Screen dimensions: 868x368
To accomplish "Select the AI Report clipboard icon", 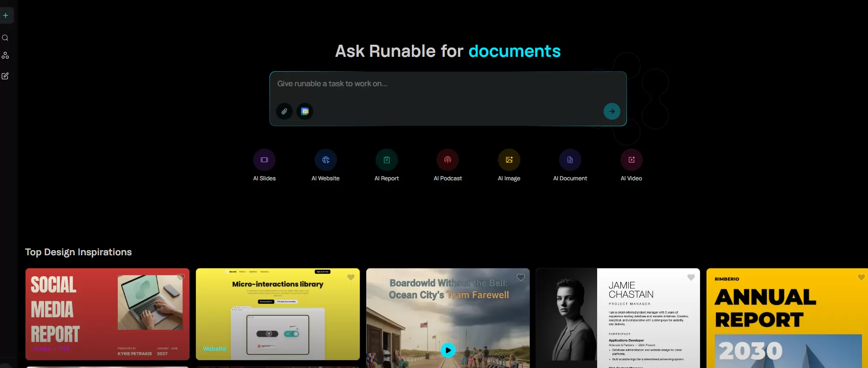I will click(387, 160).
